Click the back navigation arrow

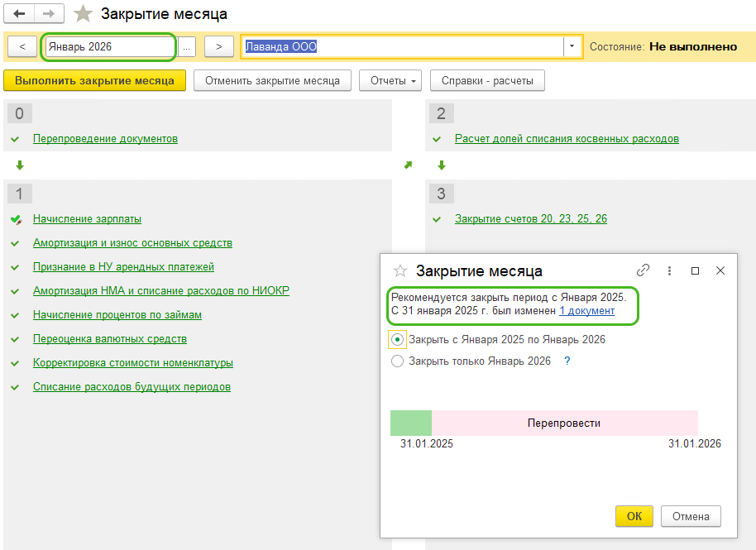(20, 14)
